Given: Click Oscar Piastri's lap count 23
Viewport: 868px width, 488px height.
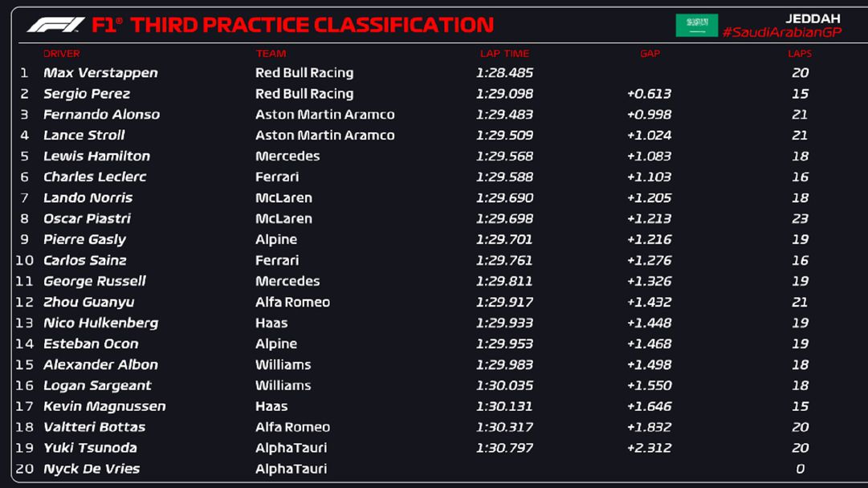Looking at the screenshot, I should (800, 219).
